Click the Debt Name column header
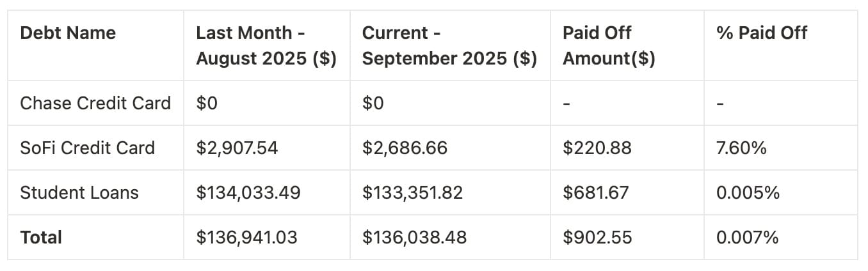Viewport: 868px width, 271px height. pyautogui.click(x=68, y=33)
